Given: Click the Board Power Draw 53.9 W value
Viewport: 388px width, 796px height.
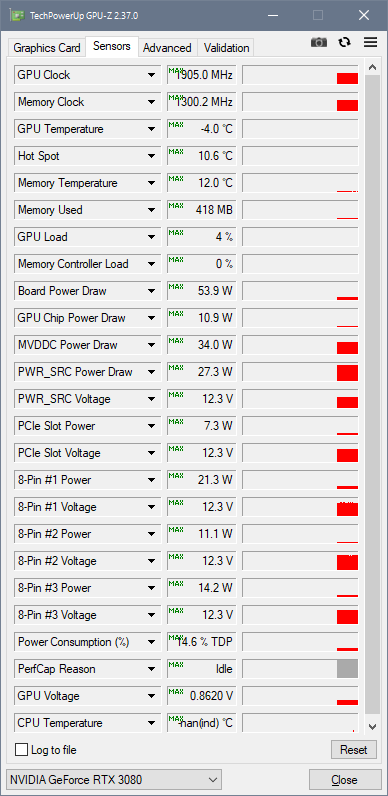Looking at the screenshot, I should click(x=202, y=291).
